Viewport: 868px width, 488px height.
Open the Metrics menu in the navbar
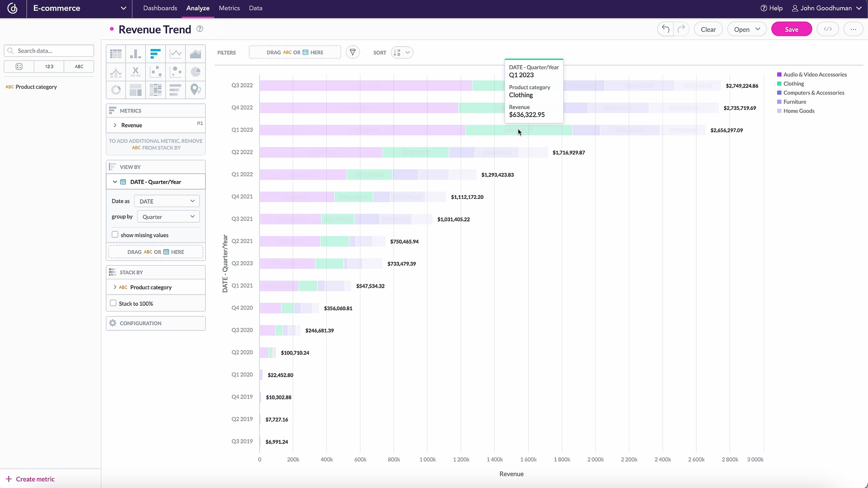pyautogui.click(x=229, y=8)
